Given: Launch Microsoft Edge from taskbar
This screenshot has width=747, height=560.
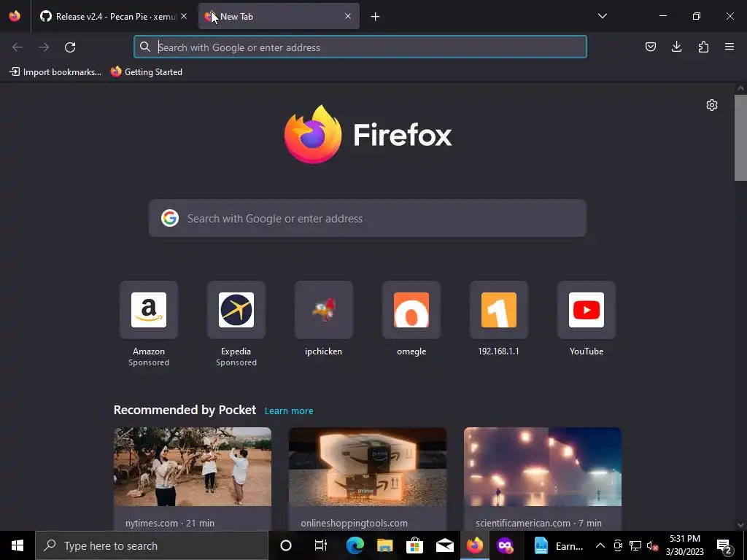Looking at the screenshot, I should coord(355,545).
